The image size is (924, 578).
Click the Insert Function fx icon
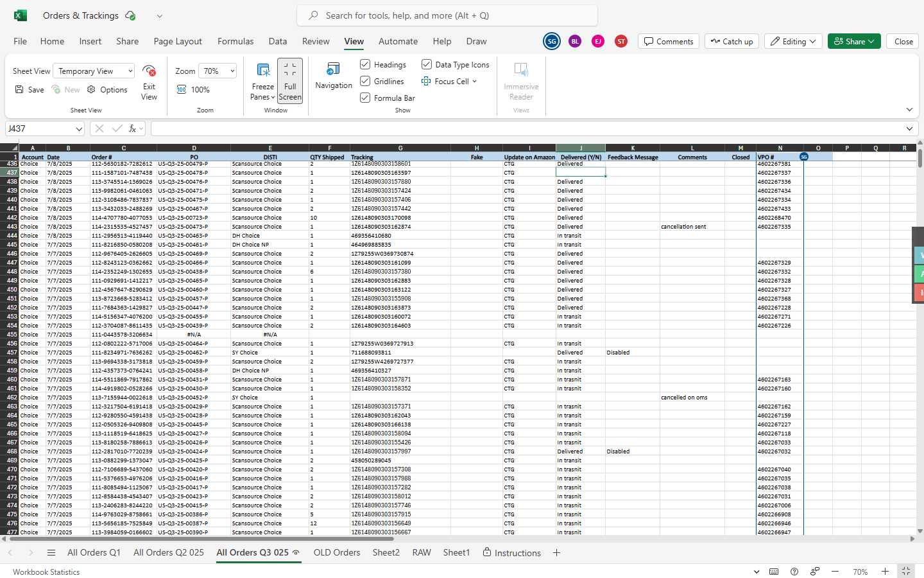click(x=132, y=128)
